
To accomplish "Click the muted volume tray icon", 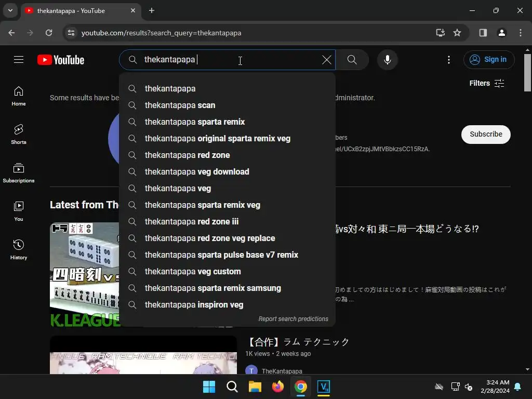I will [x=469, y=387].
